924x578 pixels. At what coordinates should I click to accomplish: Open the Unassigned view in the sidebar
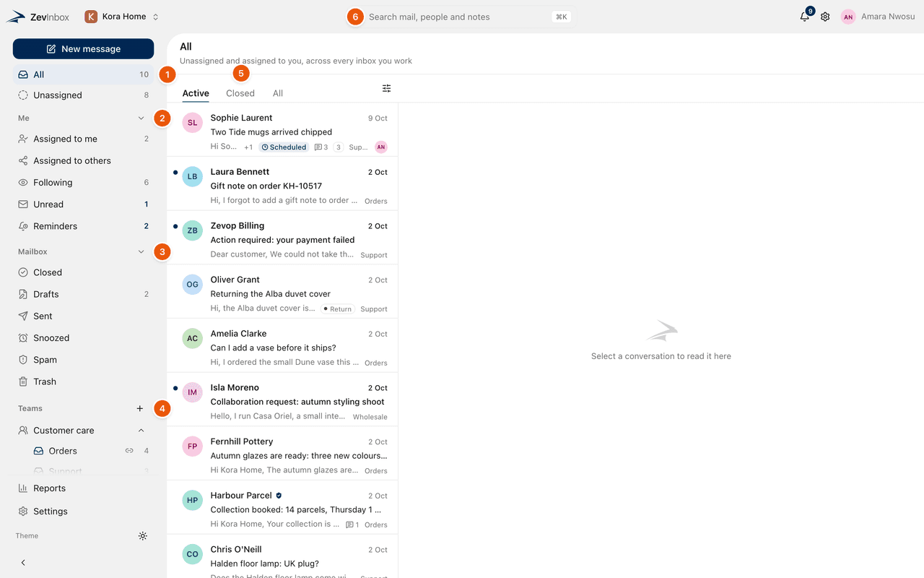83,95
